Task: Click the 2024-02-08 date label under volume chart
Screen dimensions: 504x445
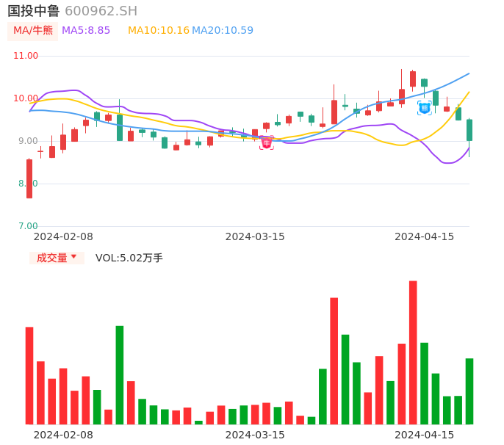Action: [x=63, y=435]
